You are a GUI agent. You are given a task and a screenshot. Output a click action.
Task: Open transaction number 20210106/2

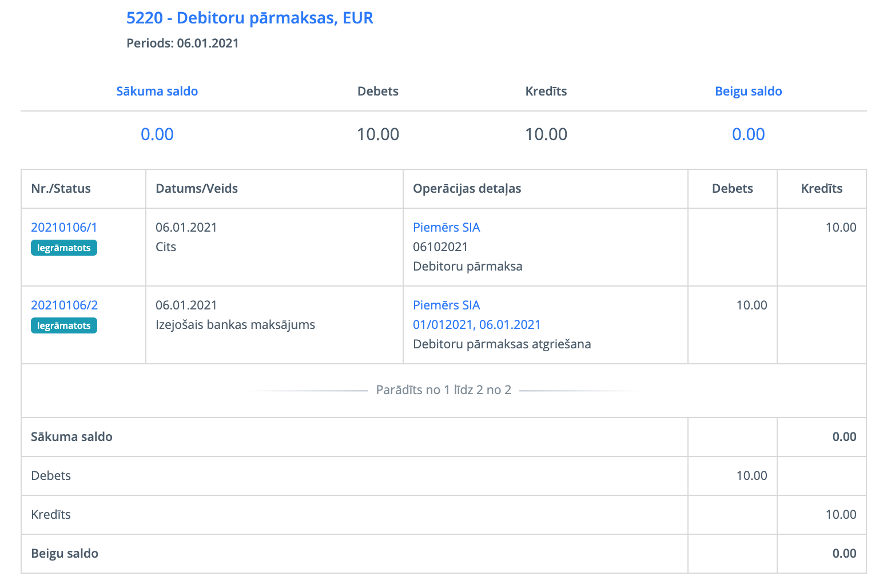pos(64,305)
